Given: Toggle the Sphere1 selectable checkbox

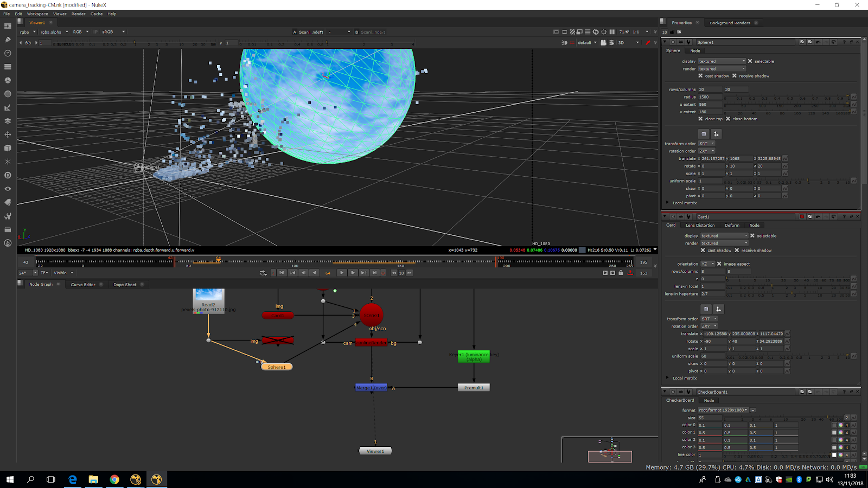Looking at the screenshot, I should pyautogui.click(x=750, y=61).
